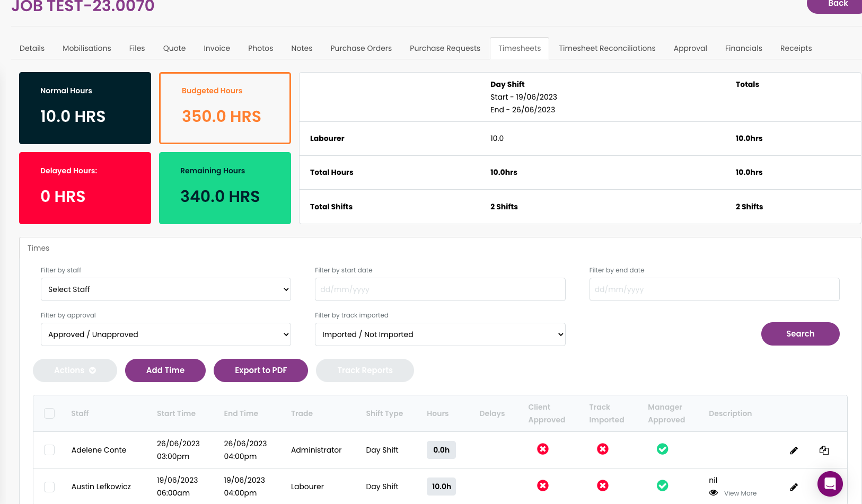
Task: Click the Filter by start date field
Action: (x=440, y=289)
